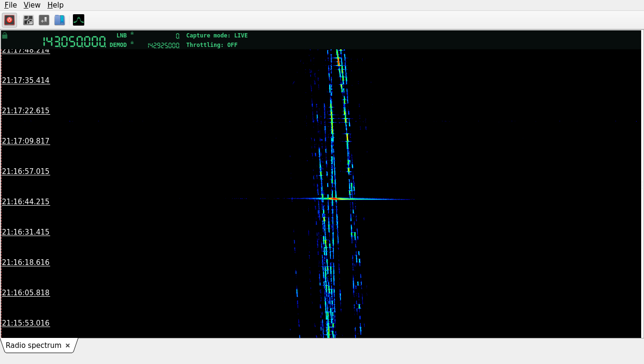Close the Radio spectrum tab
The width and height of the screenshot is (644, 364).
point(68,346)
